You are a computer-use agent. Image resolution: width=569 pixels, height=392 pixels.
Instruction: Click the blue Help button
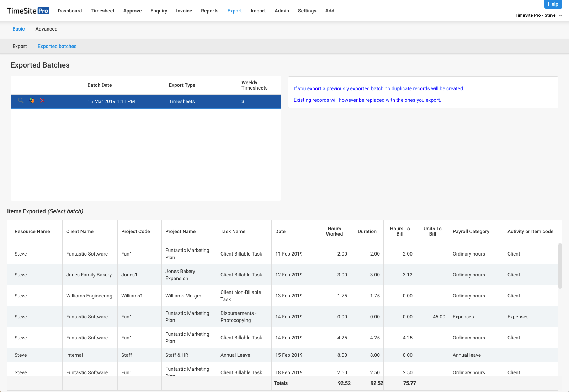click(553, 4)
